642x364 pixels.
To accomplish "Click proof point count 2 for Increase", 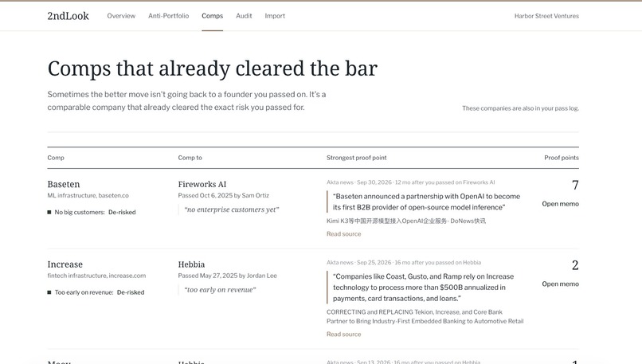I will pos(575,265).
